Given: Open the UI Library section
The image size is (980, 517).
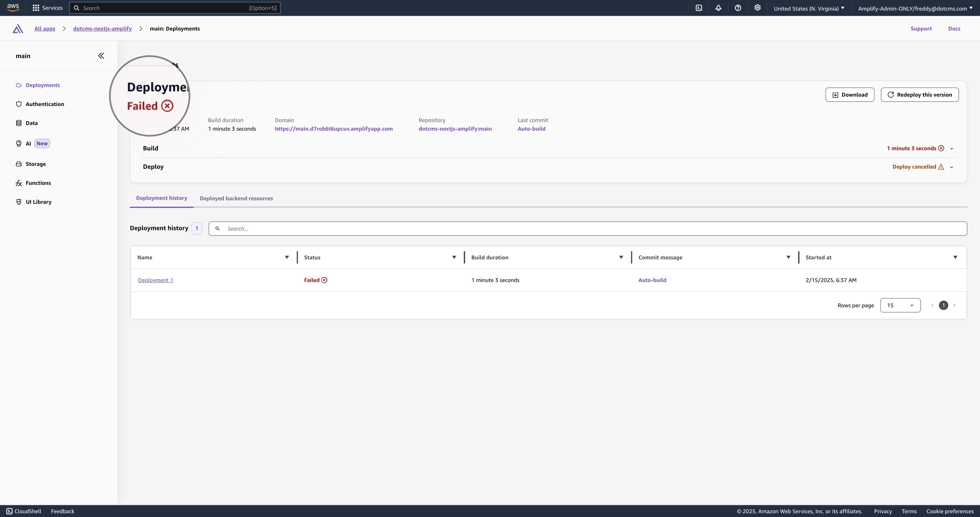Looking at the screenshot, I should pyautogui.click(x=38, y=202).
